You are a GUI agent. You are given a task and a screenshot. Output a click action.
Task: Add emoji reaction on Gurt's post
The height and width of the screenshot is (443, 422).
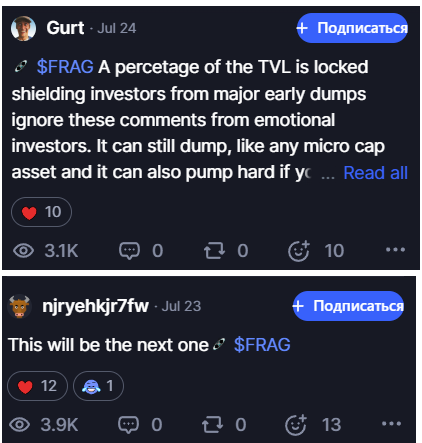click(x=299, y=251)
